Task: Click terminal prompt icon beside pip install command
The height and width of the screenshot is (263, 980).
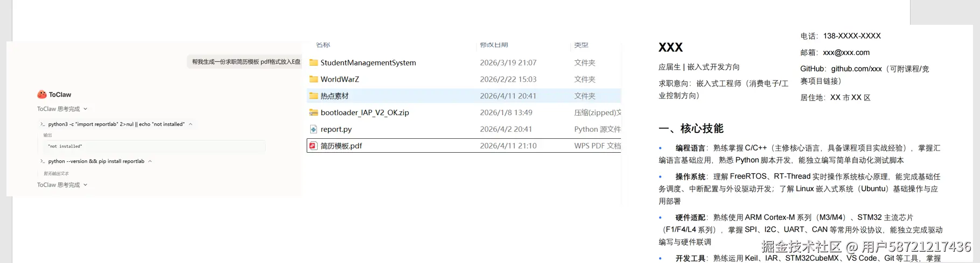Action: (43, 161)
